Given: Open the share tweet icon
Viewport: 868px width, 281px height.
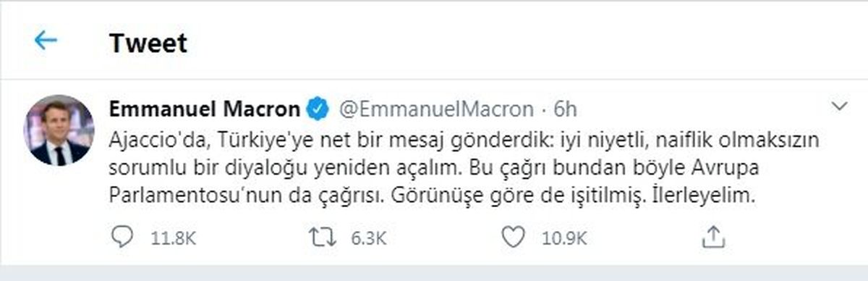Looking at the screenshot, I should click(712, 235).
